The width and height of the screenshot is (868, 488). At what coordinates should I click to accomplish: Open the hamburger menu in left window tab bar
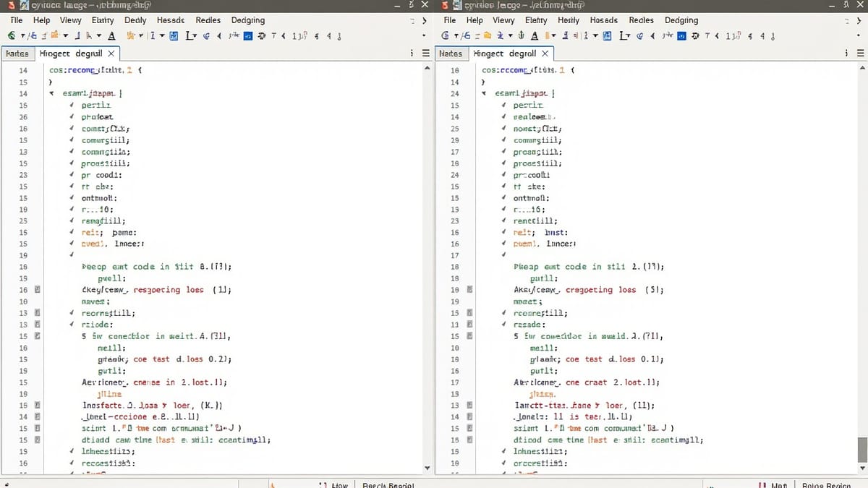[x=426, y=53]
